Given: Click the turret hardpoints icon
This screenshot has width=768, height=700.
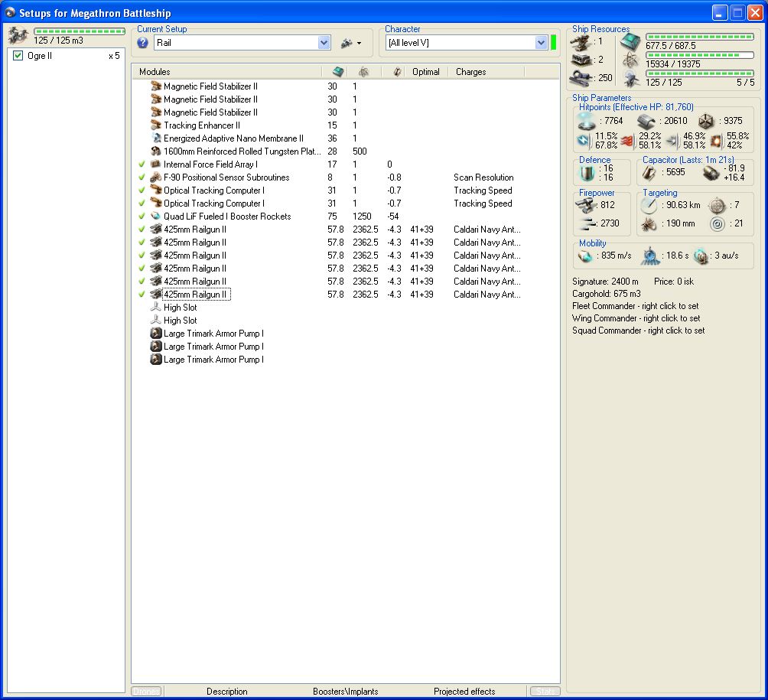Looking at the screenshot, I should point(581,43).
